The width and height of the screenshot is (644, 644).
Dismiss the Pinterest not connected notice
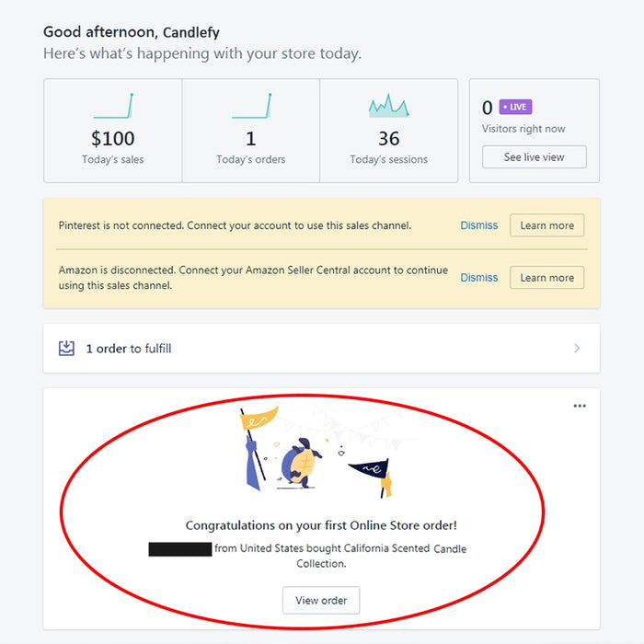tap(478, 225)
